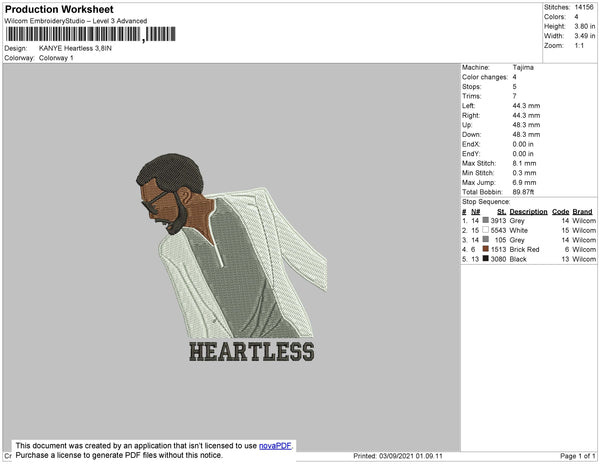Click the HEARTLESS embroidered lettering

pos(252,352)
